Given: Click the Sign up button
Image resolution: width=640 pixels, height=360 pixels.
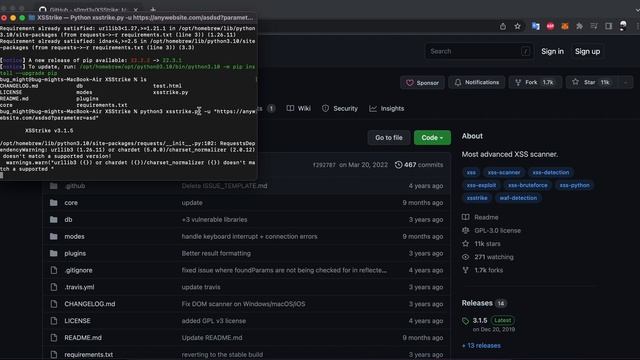Looking at the screenshot, I should pyautogui.click(x=587, y=51).
